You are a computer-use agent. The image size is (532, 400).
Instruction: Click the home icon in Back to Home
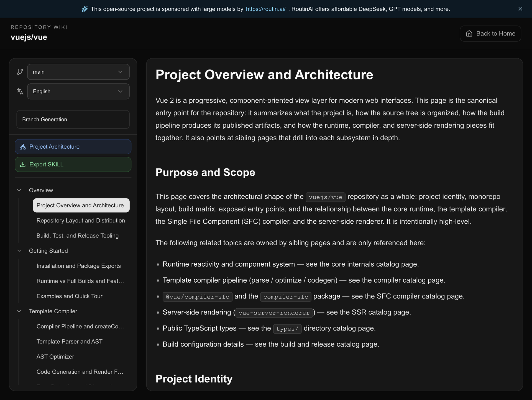point(469,33)
